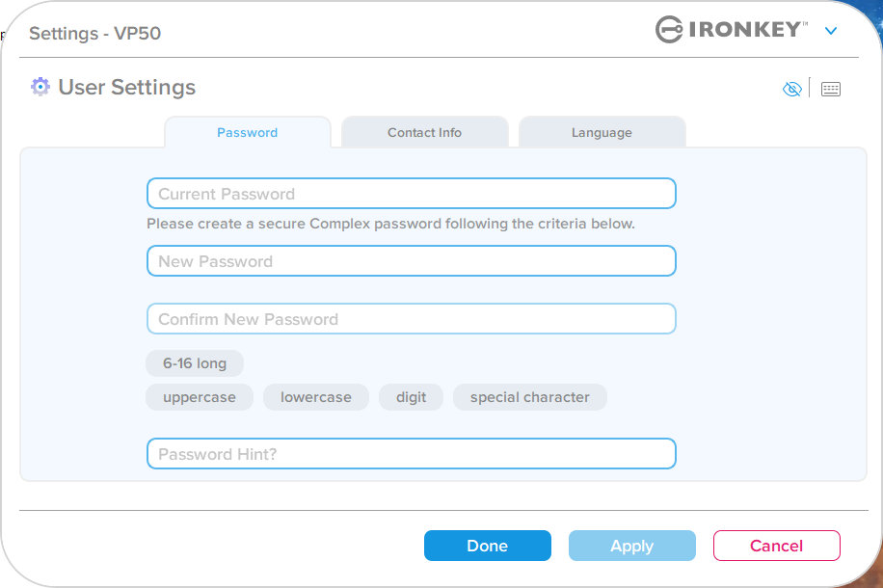Click the special character criteria badge
The image size is (883, 588).
(530, 397)
